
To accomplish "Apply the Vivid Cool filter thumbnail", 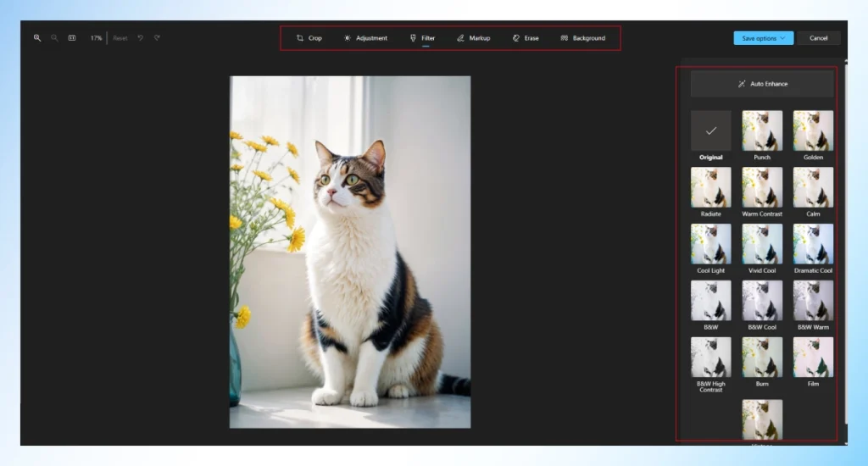I will point(762,244).
